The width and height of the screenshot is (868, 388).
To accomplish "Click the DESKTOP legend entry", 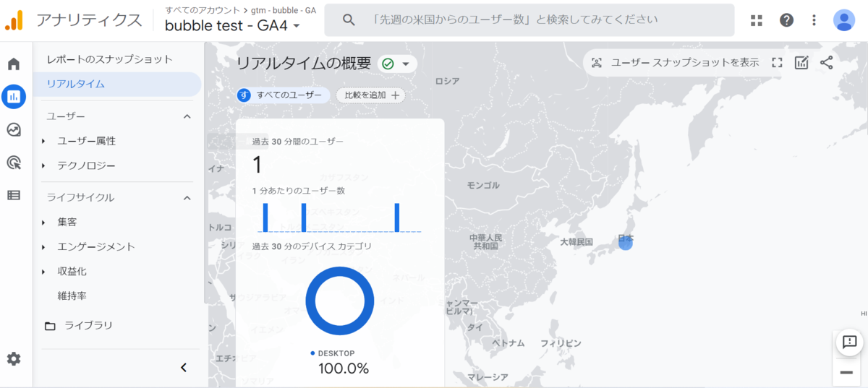I will point(333,353).
